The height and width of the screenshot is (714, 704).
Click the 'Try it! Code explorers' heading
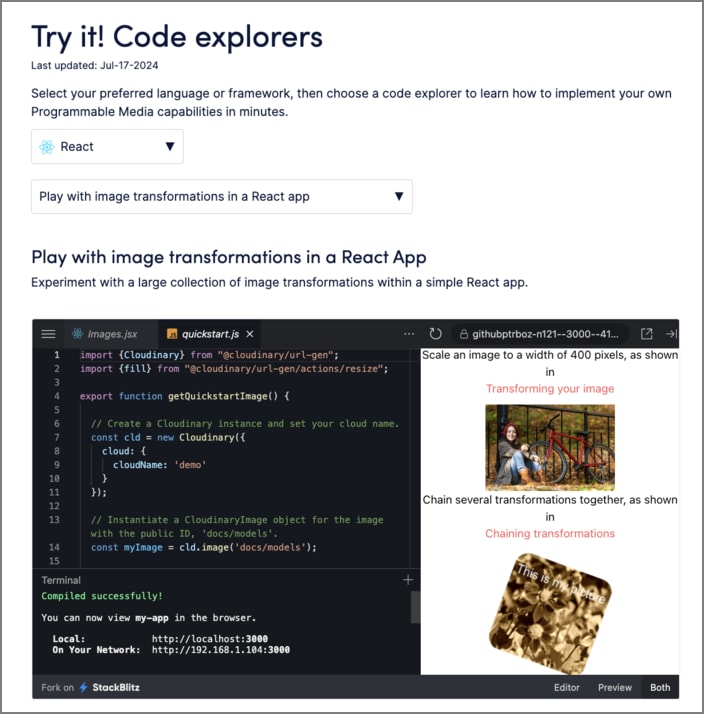click(177, 37)
